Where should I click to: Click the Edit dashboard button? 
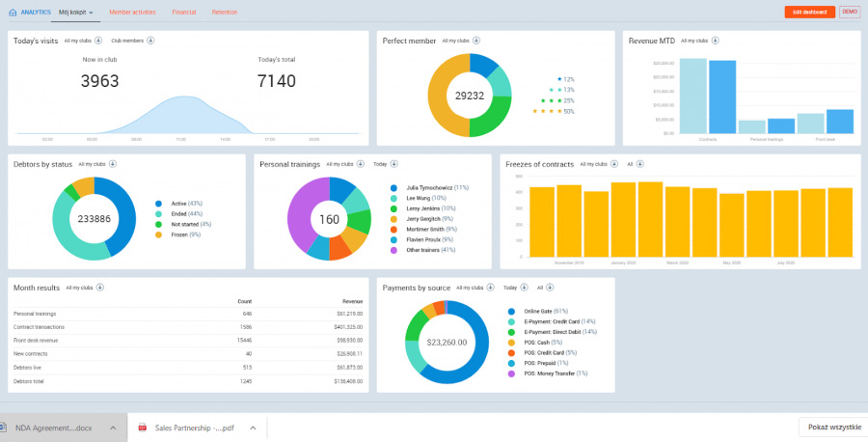pyautogui.click(x=809, y=12)
